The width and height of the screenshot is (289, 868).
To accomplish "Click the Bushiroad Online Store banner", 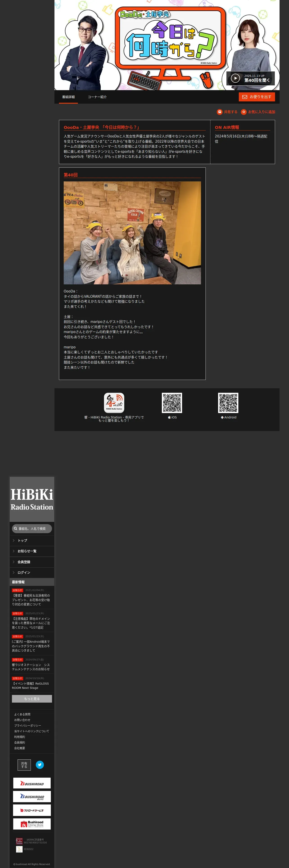I will tap(32, 824).
